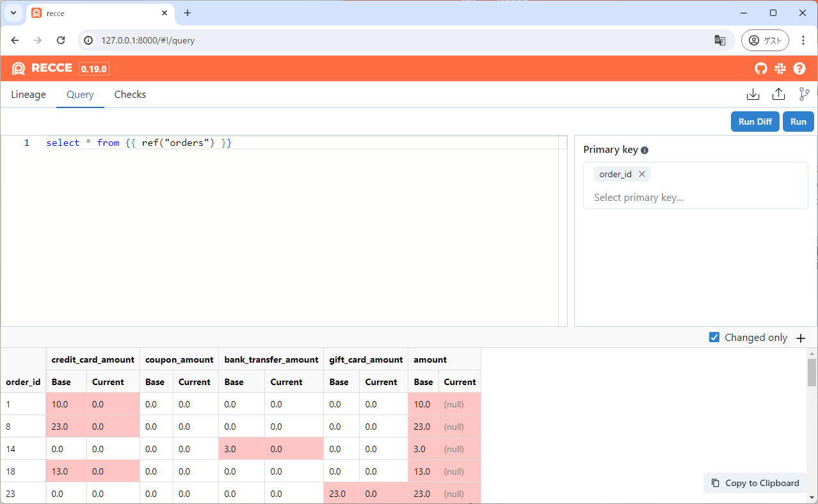Click the Primary key info icon
This screenshot has width=818, height=504.
pyautogui.click(x=645, y=150)
